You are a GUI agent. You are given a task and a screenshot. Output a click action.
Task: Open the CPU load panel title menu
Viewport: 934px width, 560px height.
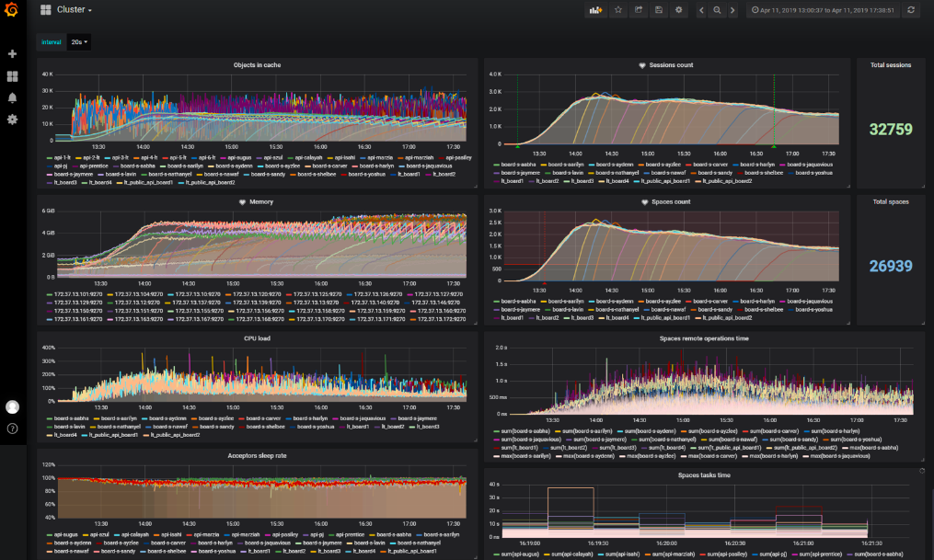point(257,338)
